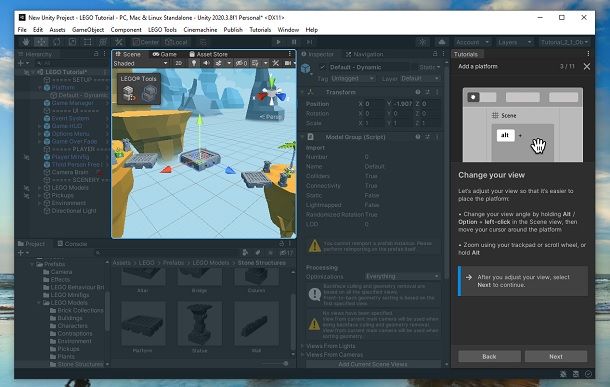
Task: Open the Layer Default dropdown
Action: click(x=420, y=79)
